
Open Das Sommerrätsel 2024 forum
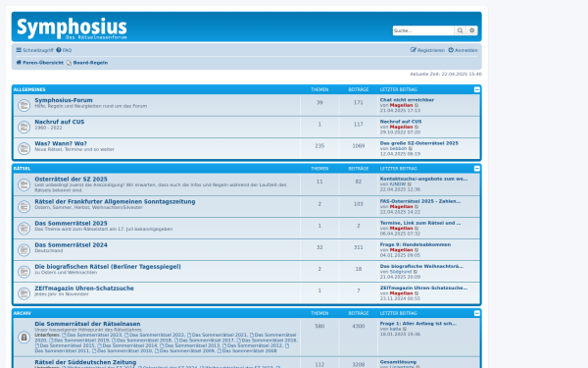coord(71,244)
